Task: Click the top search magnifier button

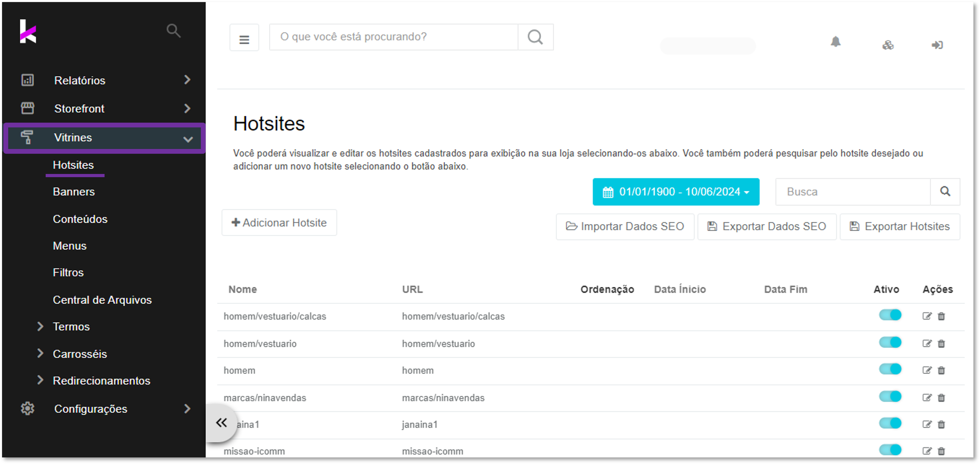Action: pyautogui.click(x=535, y=37)
